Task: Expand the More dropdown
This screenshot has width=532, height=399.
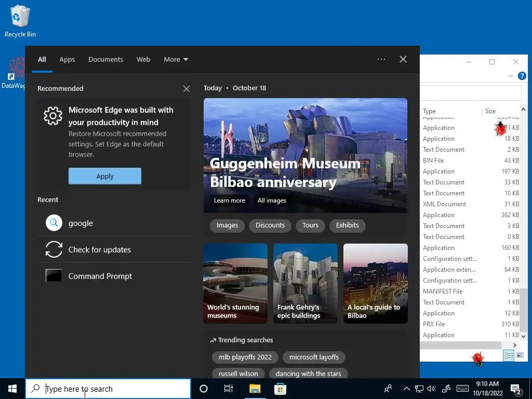Action: tap(176, 59)
